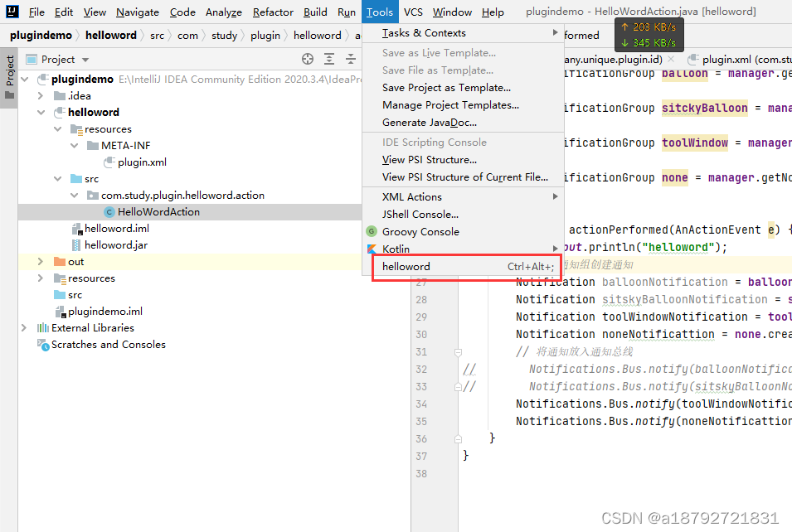Collapse the helloword src folder

pyautogui.click(x=57, y=179)
